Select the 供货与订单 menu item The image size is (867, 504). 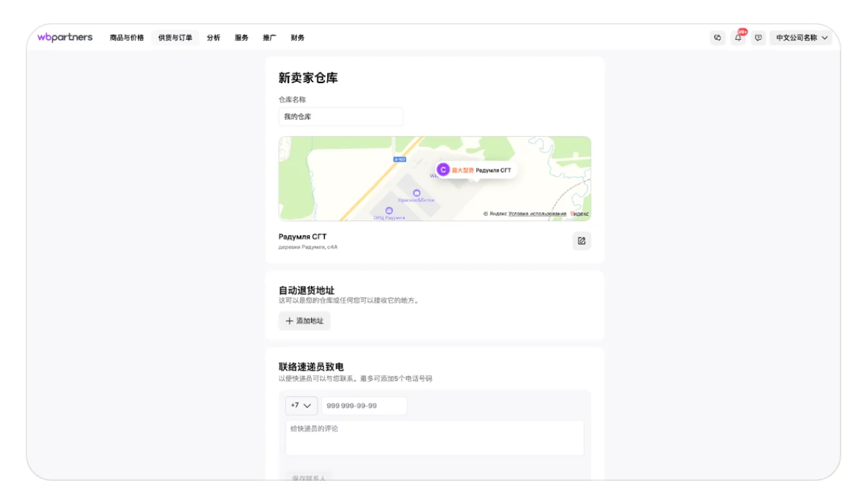point(175,38)
